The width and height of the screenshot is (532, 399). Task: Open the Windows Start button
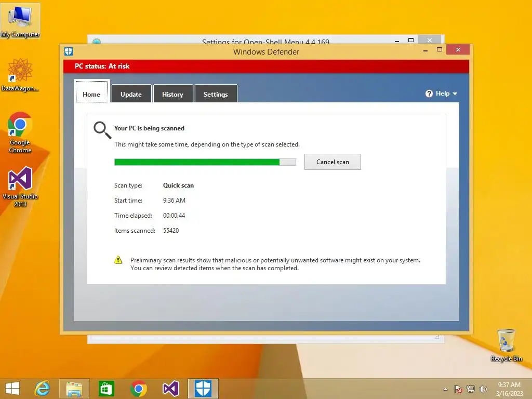pos(12,389)
